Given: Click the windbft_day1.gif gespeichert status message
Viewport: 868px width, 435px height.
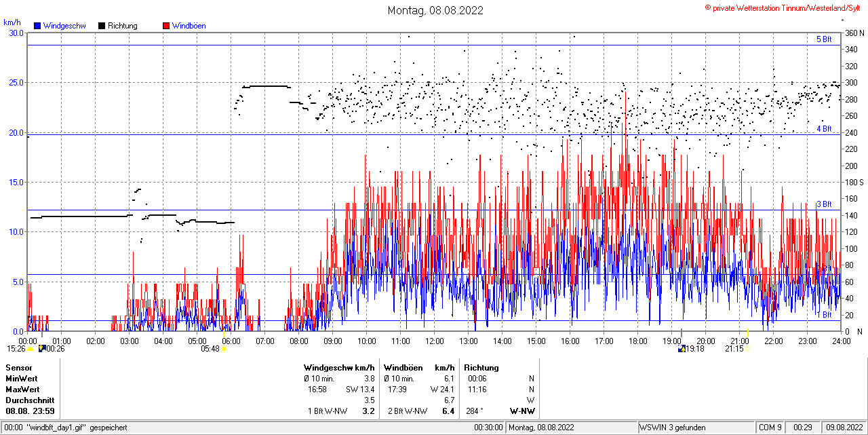Looking at the screenshot, I should point(77,428).
